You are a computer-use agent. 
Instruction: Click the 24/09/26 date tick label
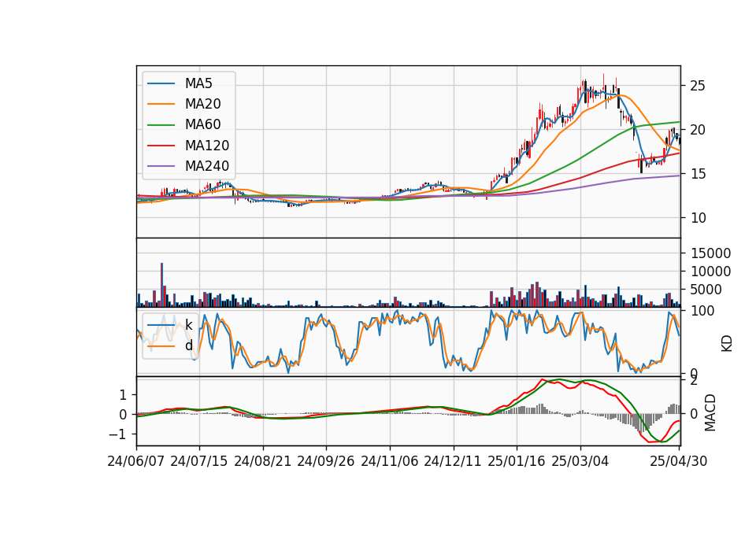click(325, 461)
